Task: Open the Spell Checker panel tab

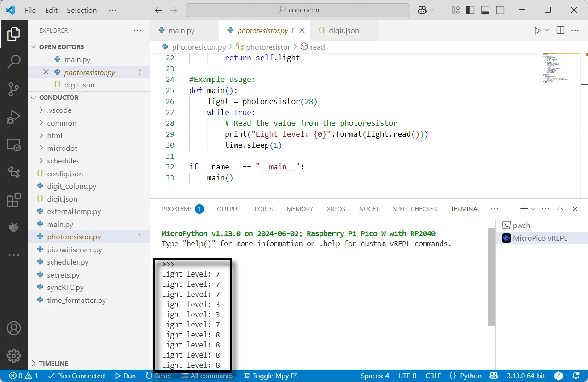Action: [414, 209]
